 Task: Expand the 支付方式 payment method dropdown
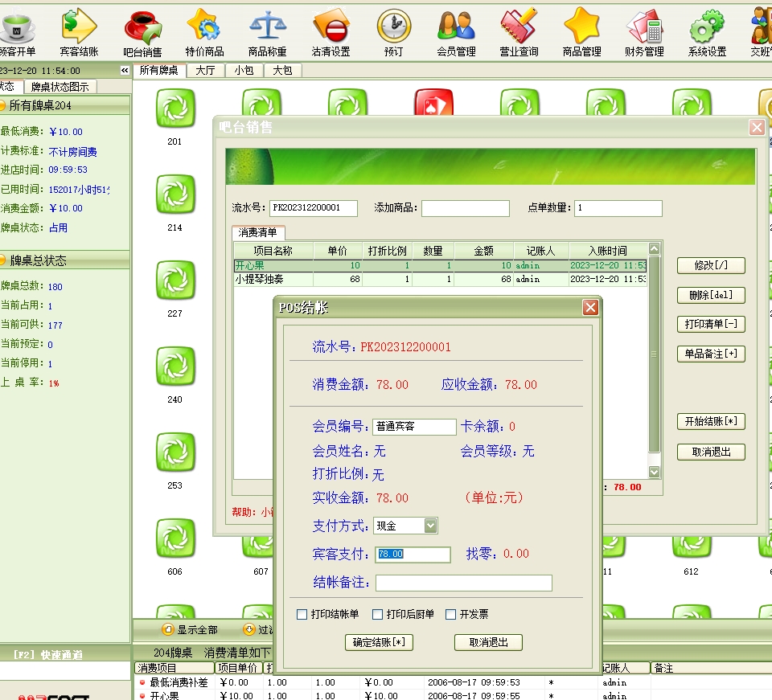click(x=430, y=526)
